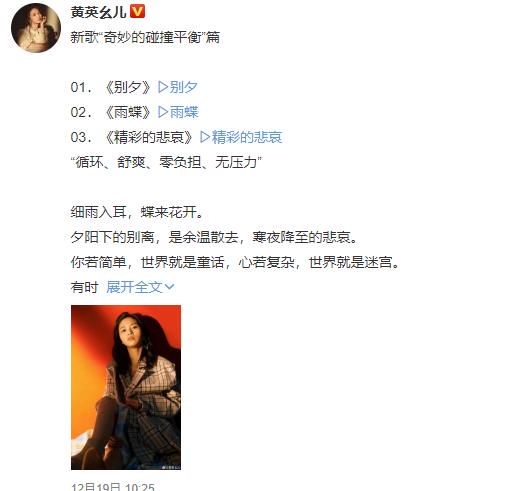Open the attached photo of the woman in a plaid coat
Screen dimensions: 530x491
126,387
